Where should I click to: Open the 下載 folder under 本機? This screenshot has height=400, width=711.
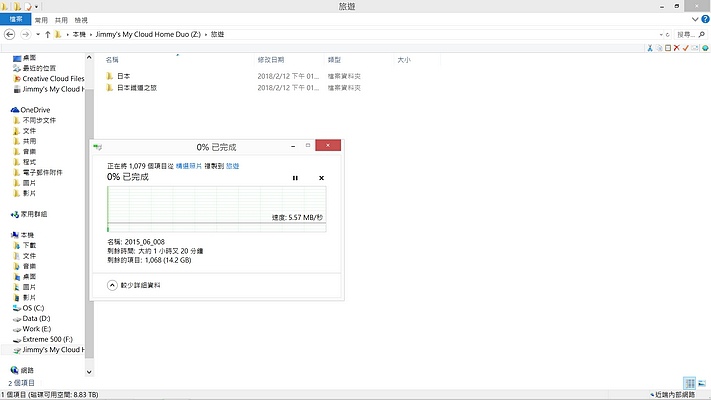pyautogui.click(x=25, y=245)
